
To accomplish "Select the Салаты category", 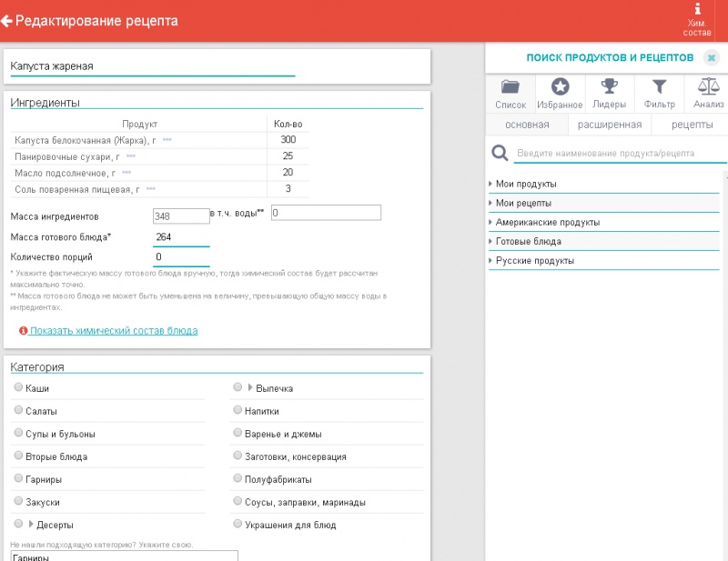I will pyautogui.click(x=18, y=410).
